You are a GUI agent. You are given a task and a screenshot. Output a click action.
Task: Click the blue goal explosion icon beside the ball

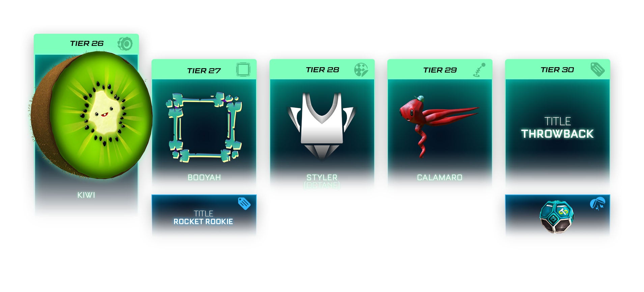point(597,204)
